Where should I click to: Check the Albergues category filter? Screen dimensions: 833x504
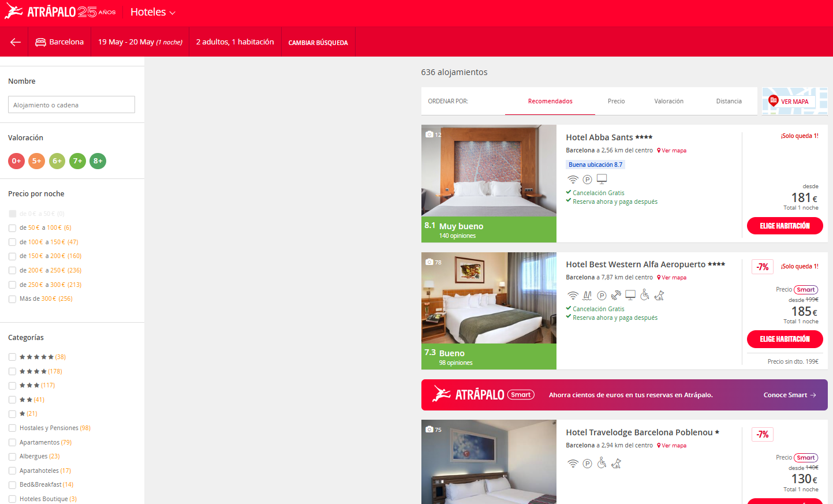12,457
